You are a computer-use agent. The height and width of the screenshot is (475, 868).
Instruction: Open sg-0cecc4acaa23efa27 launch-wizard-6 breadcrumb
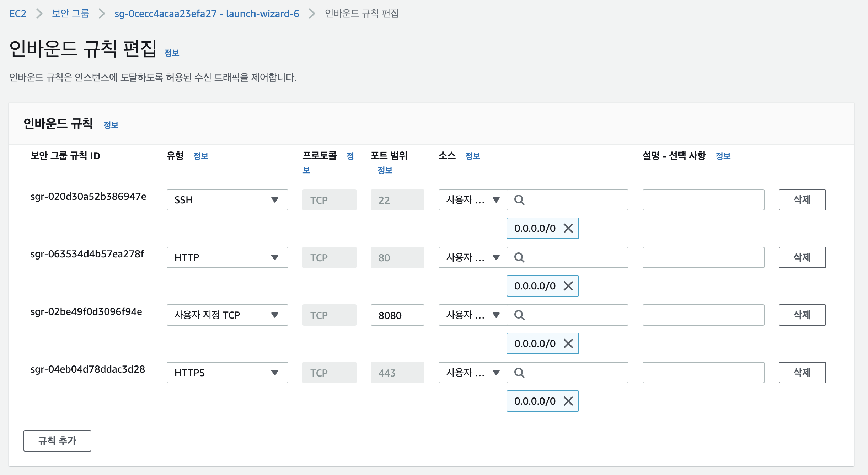pyautogui.click(x=207, y=14)
